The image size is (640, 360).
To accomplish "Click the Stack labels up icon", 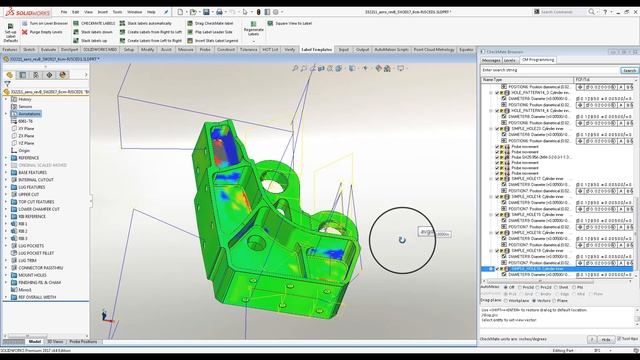I will coord(76,40).
